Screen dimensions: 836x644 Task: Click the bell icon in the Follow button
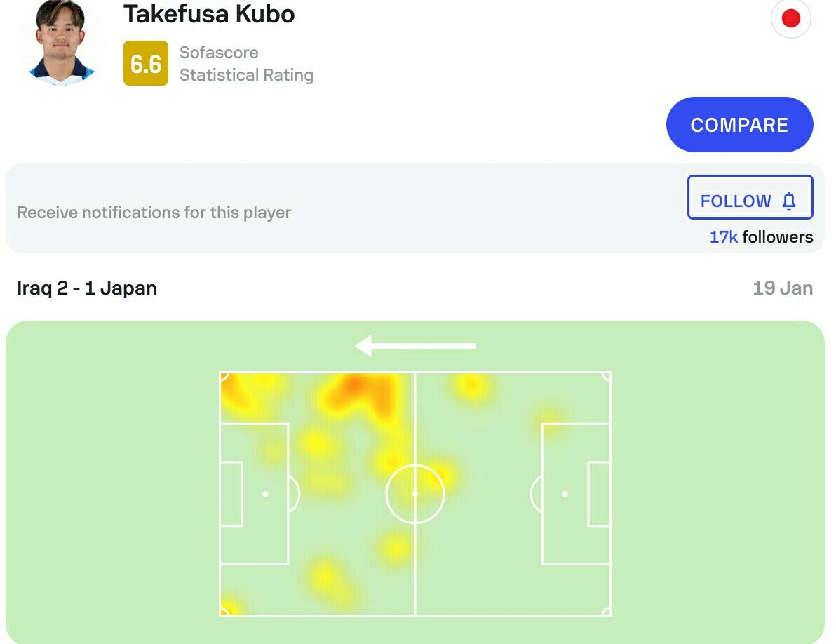[788, 201]
